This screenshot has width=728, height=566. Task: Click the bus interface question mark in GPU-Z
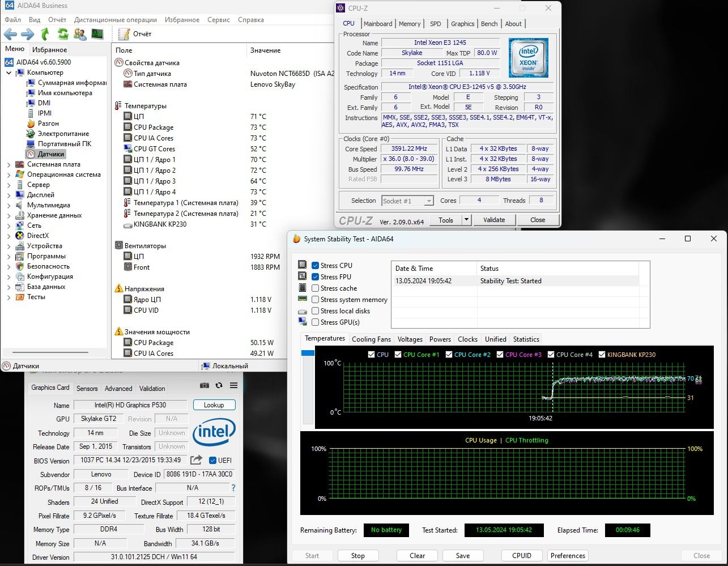(233, 488)
